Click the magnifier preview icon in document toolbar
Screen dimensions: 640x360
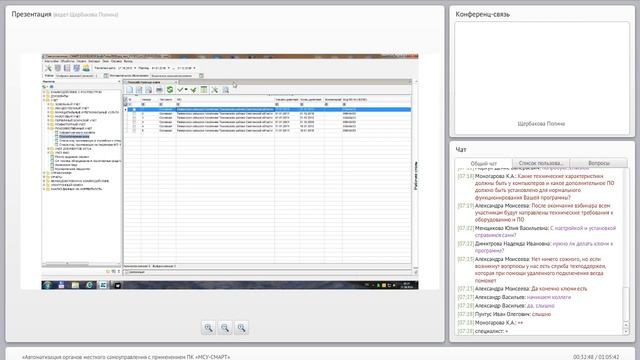tap(225, 90)
